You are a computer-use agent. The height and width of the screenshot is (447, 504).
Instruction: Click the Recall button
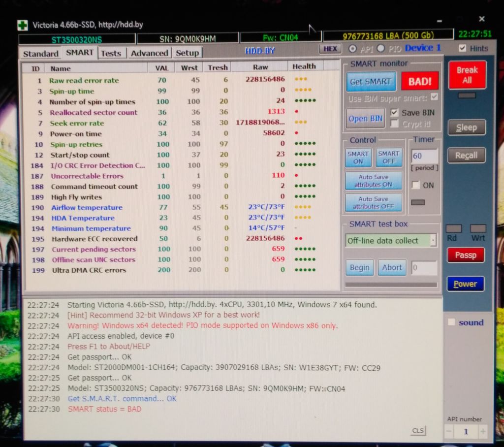coord(466,156)
